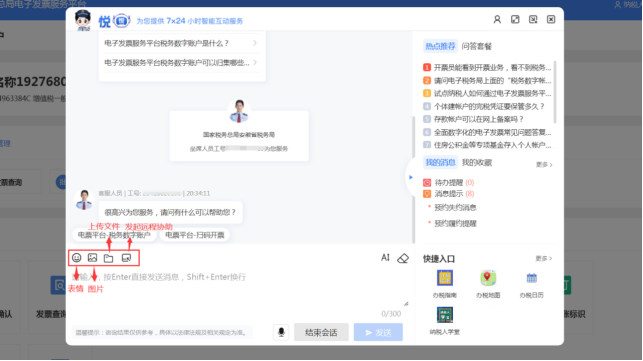This screenshot has width=643, height=361.
Task: Switch to the 我的收藏 tab
Action: coord(477,162)
